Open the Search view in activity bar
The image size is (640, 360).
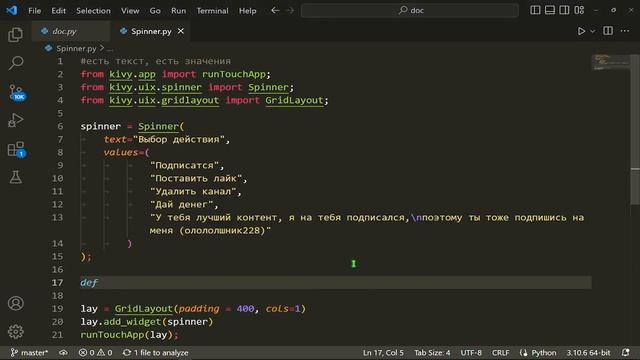16,63
